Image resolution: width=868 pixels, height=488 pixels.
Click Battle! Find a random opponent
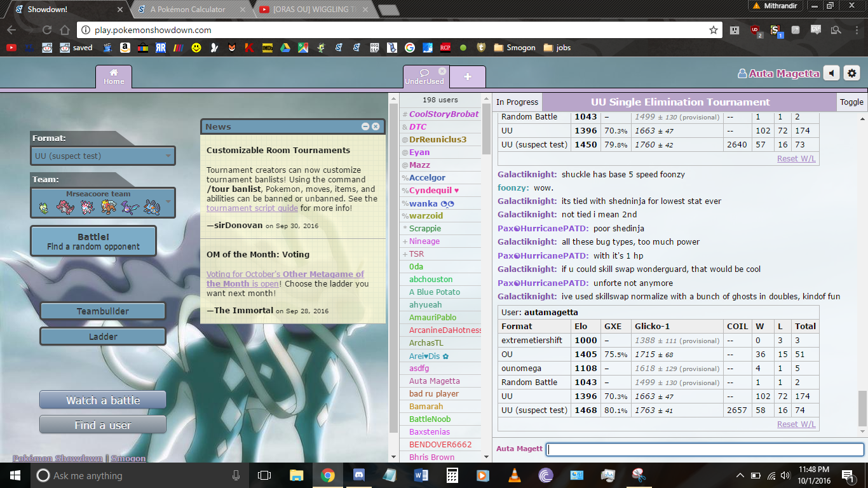(93, 241)
